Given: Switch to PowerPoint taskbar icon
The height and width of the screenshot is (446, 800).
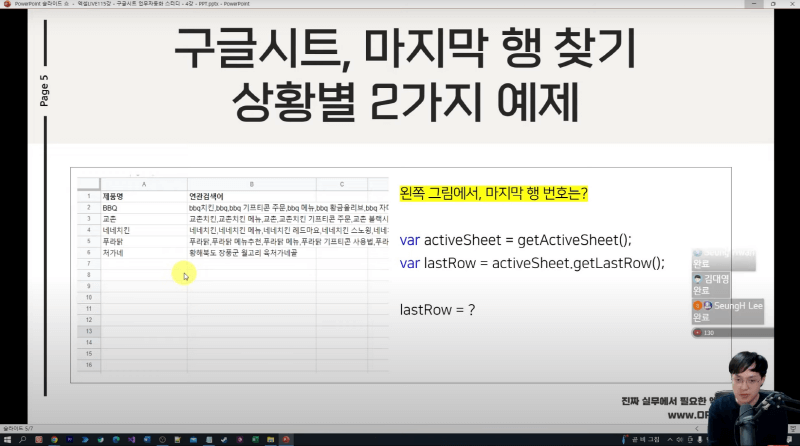Looking at the screenshot, I should tap(286, 439).
